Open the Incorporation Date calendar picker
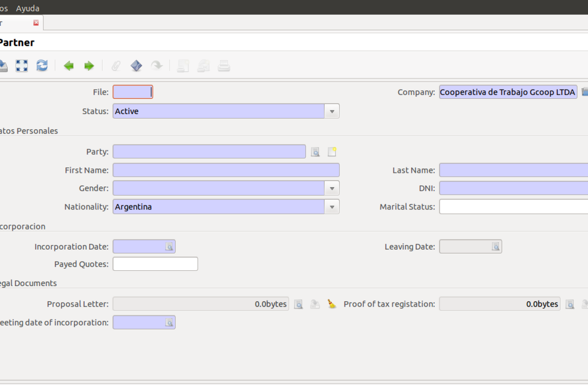The width and height of the screenshot is (588, 385). 169,246
